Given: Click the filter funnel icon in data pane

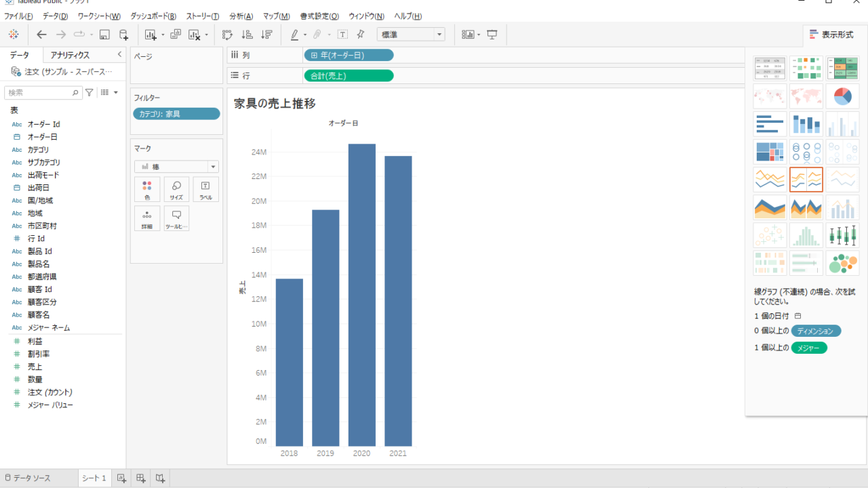Looking at the screenshot, I should [89, 92].
